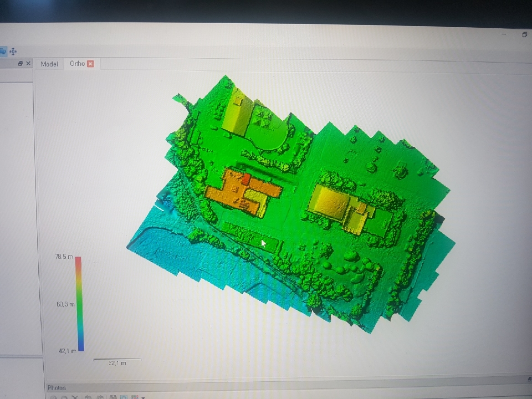
Task: Close the Ortho tab with red X
Action: (90, 63)
